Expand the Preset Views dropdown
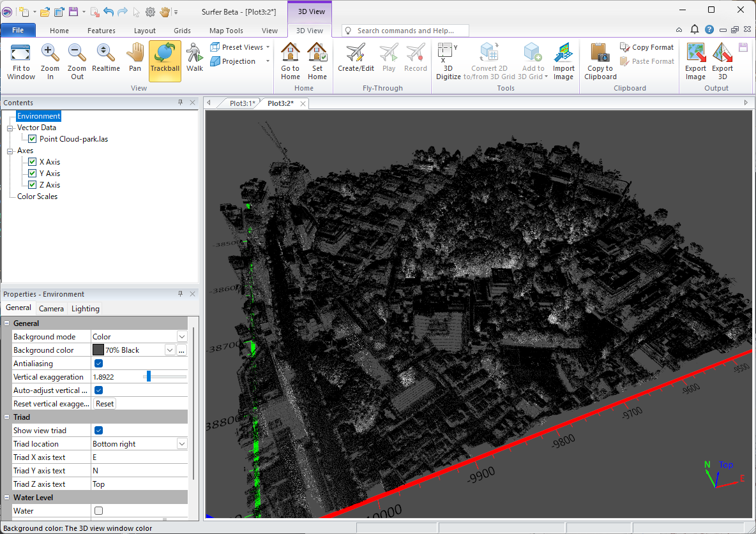The image size is (756, 534). point(268,47)
